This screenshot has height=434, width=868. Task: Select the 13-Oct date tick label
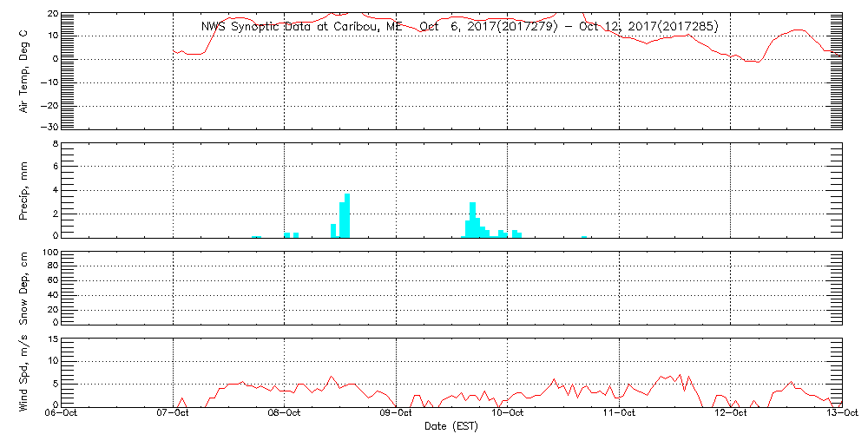point(841,415)
